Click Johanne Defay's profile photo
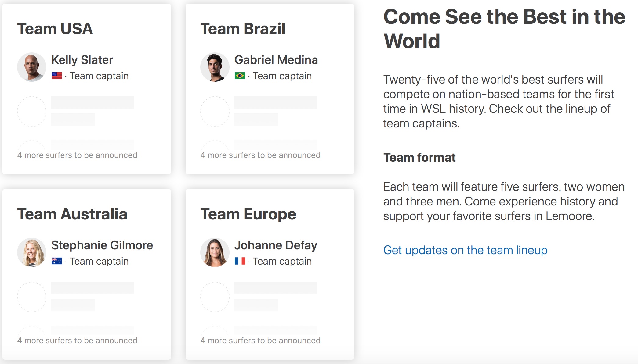638x364 pixels. (215, 252)
